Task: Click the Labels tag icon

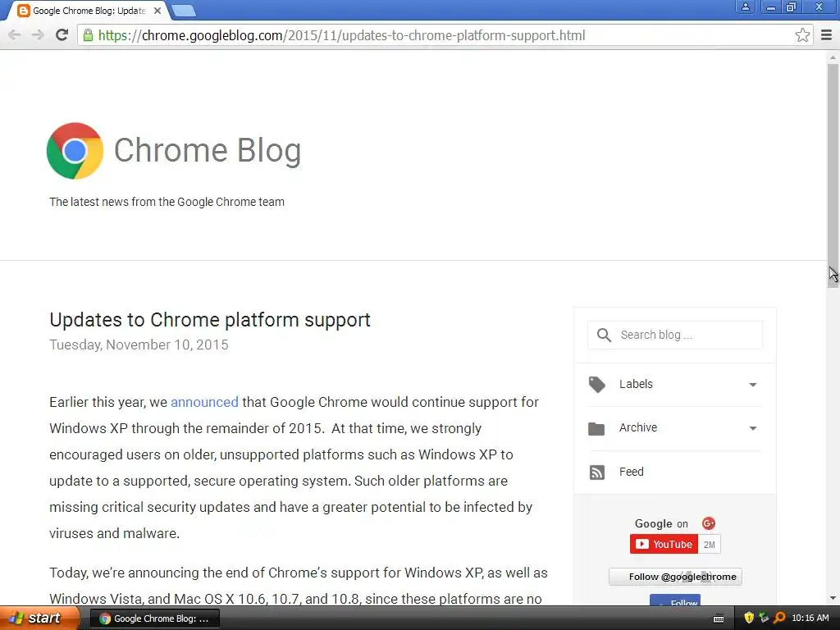Action: [x=596, y=384]
